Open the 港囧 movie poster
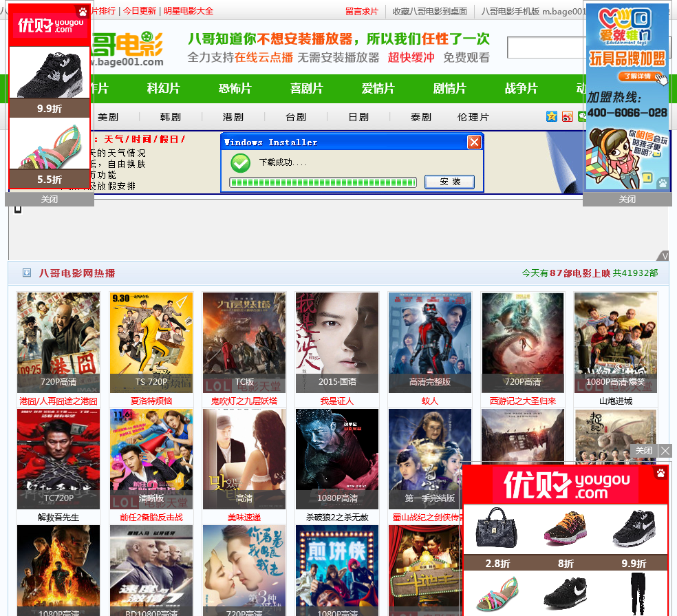 58,343
